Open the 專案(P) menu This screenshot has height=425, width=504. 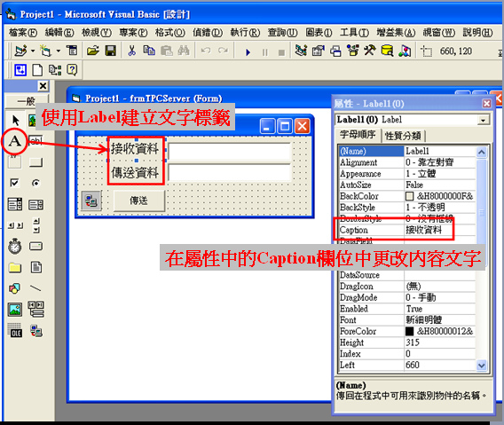[x=133, y=33]
